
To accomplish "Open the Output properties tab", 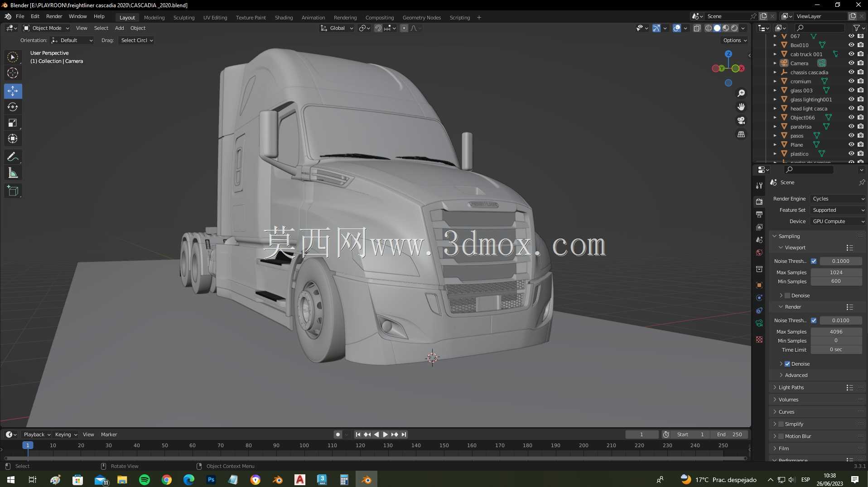I will click(x=759, y=214).
